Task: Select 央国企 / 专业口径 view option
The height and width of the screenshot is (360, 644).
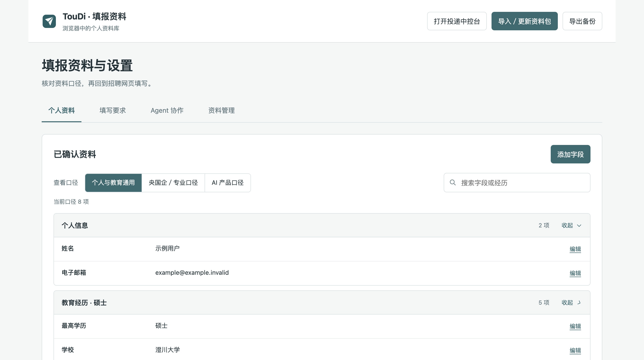Action: 173,183
